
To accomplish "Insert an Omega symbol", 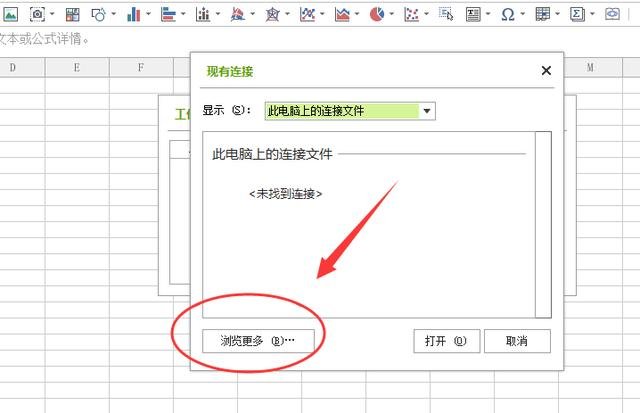I will tap(508, 15).
